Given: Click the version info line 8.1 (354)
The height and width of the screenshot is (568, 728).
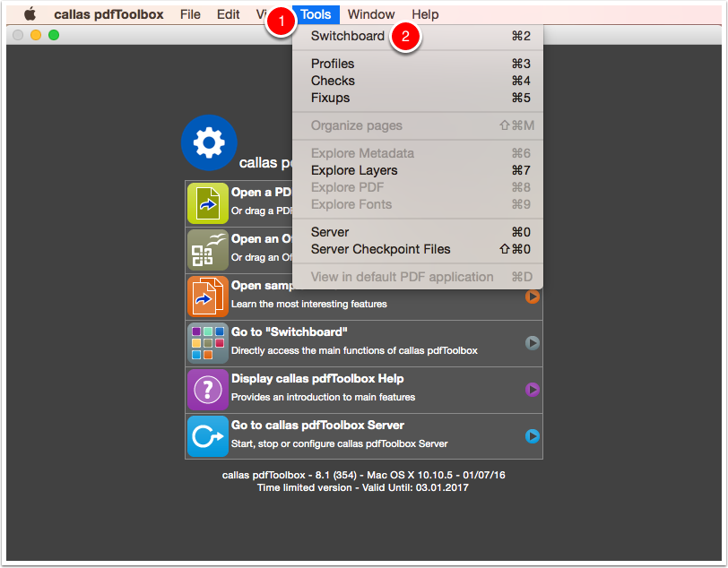Looking at the screenshot, I should [x=363, y=475].
